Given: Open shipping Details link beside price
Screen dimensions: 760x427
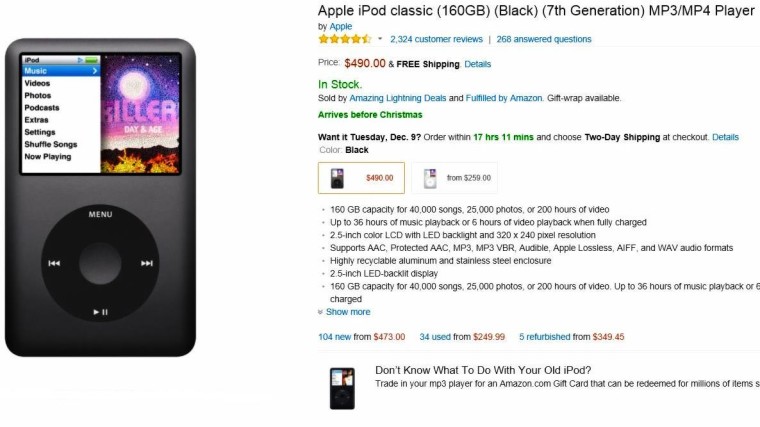Looking at the screenshot, I should pyautogui.click(x=477, y=64).
